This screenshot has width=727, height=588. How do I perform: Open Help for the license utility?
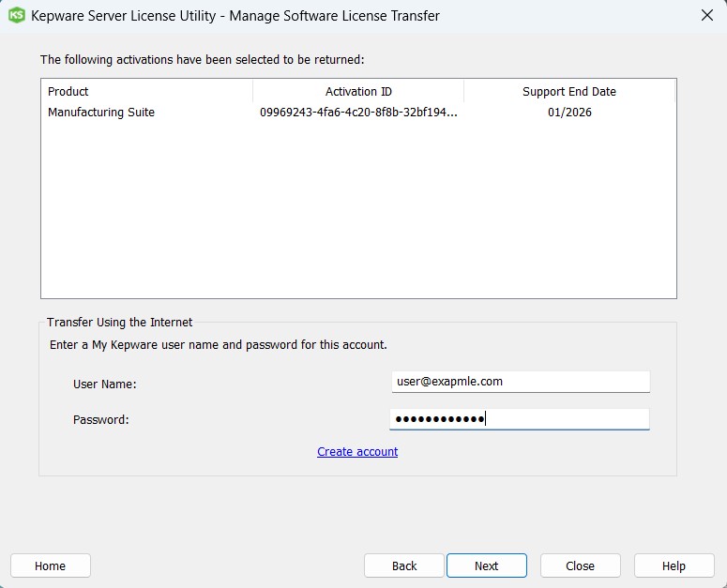674,565
